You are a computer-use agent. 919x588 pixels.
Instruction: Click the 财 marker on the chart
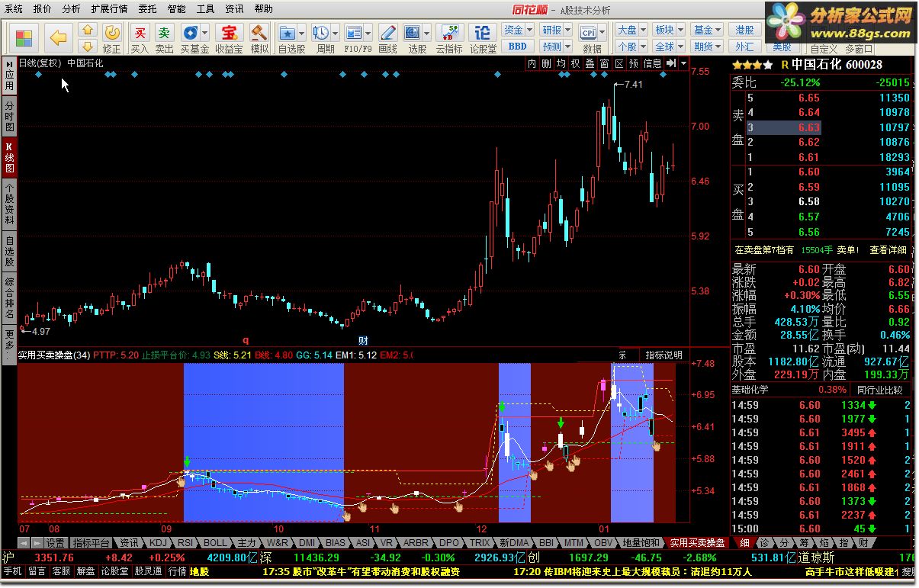[364, 340]
